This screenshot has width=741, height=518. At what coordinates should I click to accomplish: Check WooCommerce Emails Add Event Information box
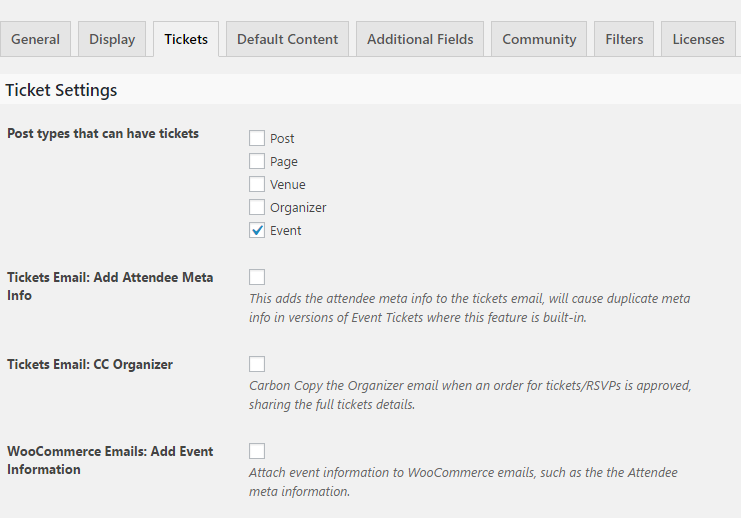coord(257,451)
